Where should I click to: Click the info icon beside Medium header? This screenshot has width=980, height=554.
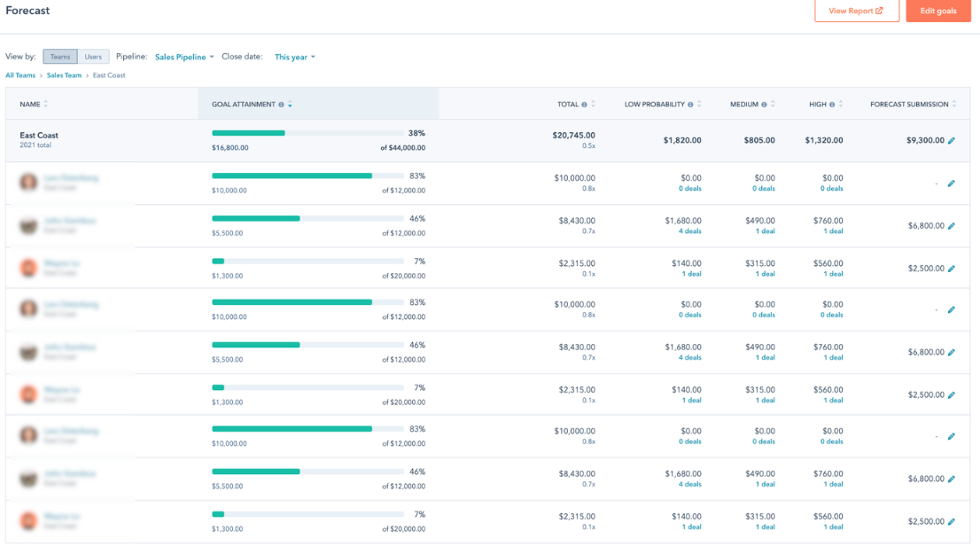click(x=765, y=105)
